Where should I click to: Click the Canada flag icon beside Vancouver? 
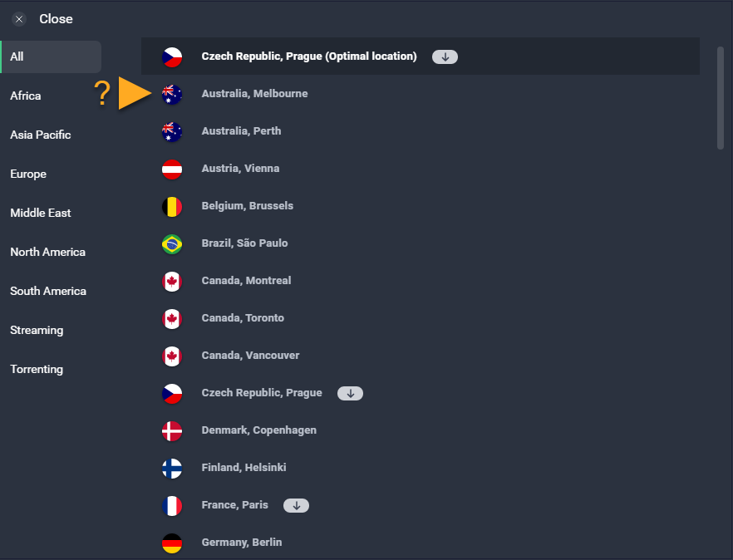[172, 356]
